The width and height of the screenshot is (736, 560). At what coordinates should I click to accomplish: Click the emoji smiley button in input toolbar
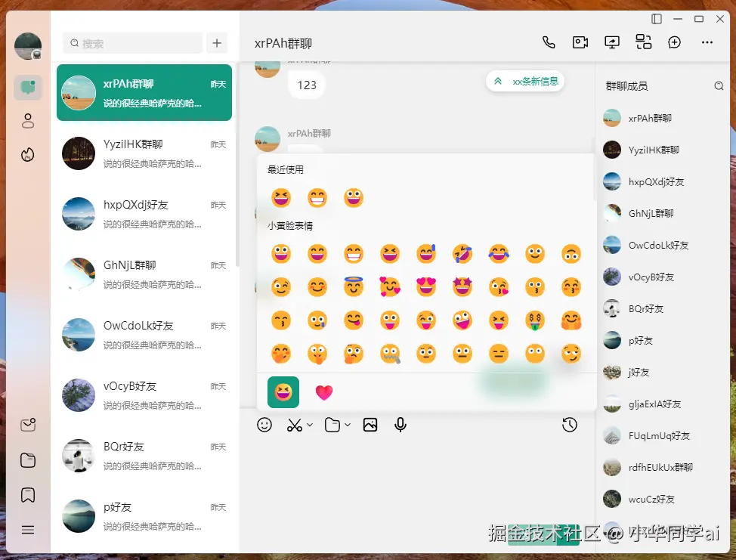pos(264,425)
